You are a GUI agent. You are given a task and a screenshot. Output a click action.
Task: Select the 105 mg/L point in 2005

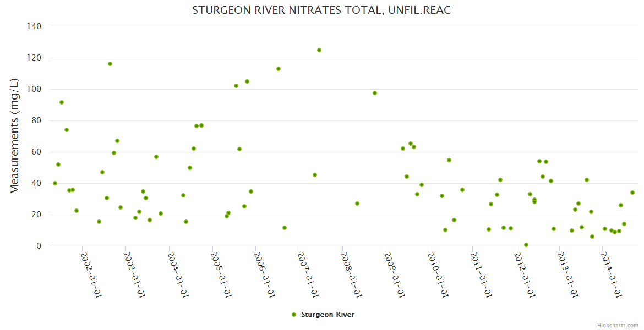247,81
